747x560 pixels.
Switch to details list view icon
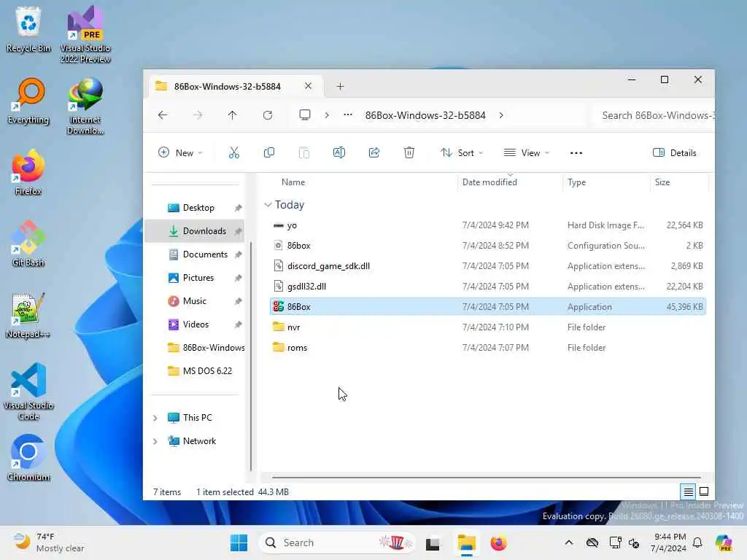pos(688,491)
